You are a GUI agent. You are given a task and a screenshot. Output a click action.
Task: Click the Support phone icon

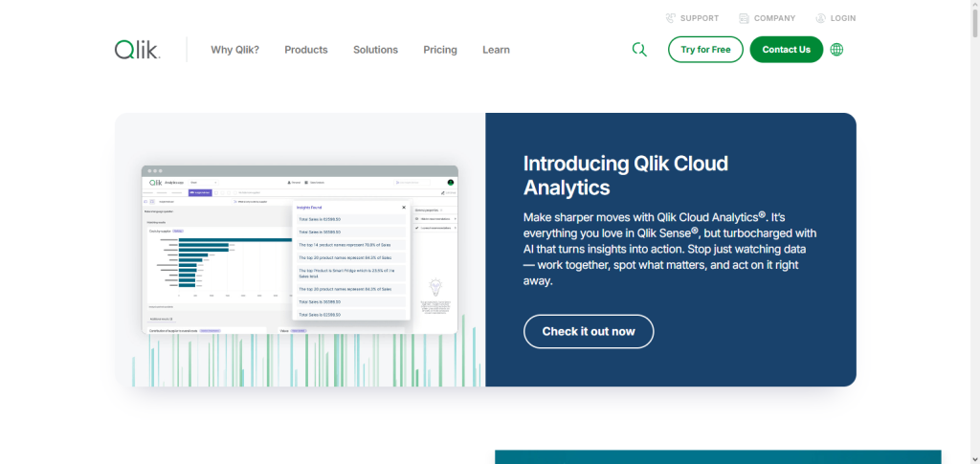point(671,18)
